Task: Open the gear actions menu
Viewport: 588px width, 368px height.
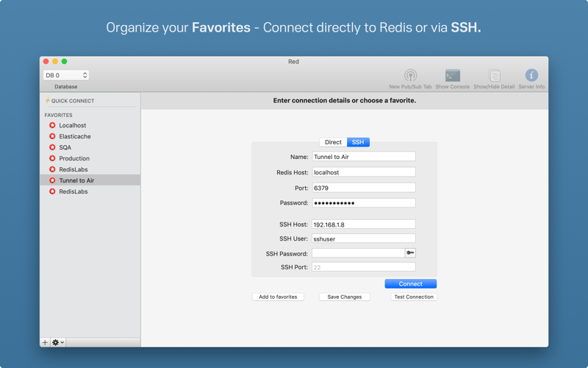Action: (58, 342)
